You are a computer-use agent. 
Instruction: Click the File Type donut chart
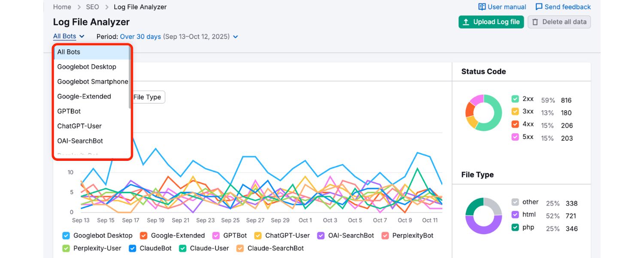point(484,215)
